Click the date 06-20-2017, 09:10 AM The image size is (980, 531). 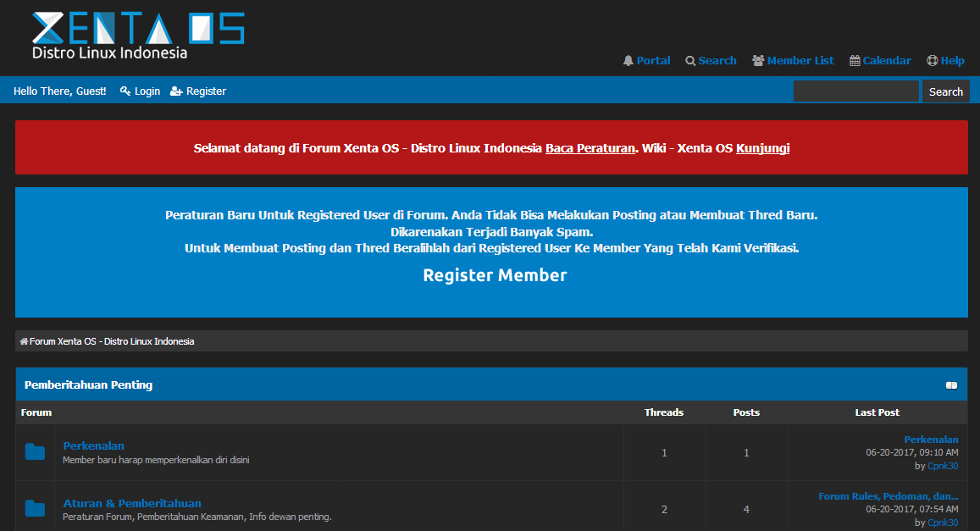click(x=912, y=452)
